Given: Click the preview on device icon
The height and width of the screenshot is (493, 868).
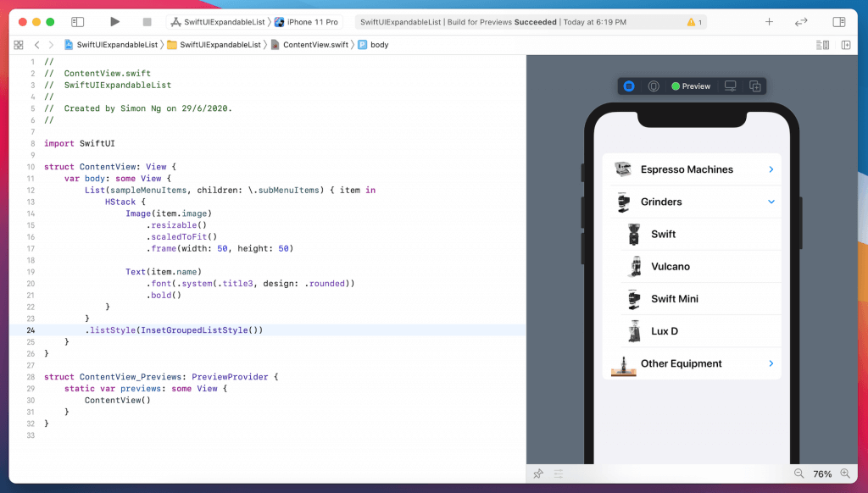Looking at the screenshot, I should (730, 86).
